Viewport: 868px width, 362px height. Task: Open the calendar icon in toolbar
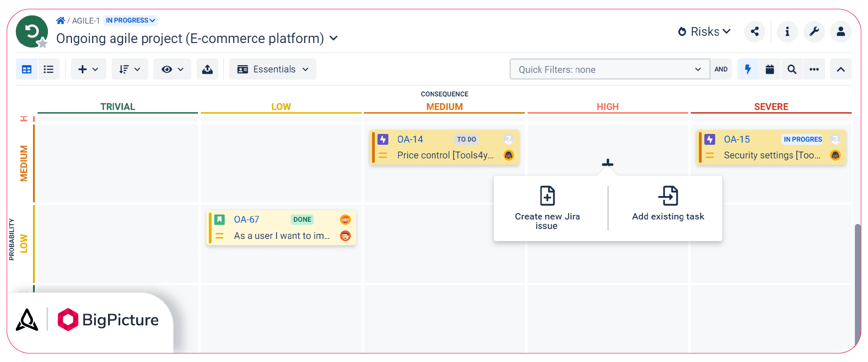[770, 69]
